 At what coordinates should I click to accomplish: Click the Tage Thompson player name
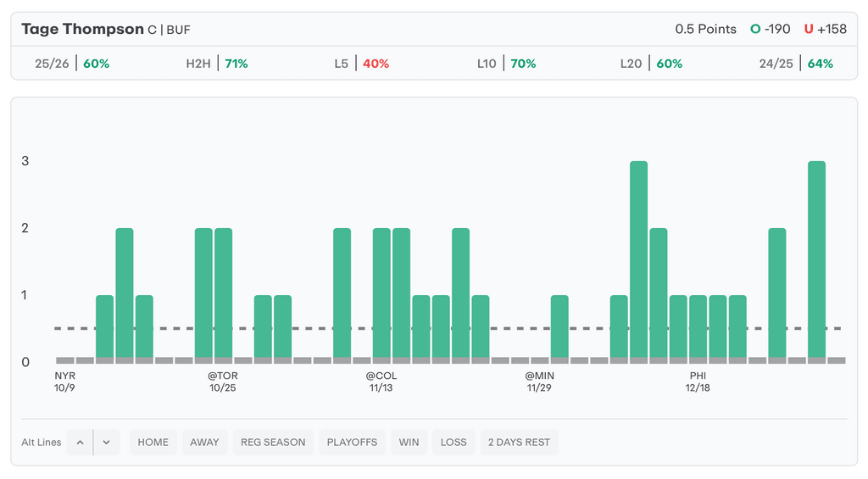[82, 29]
